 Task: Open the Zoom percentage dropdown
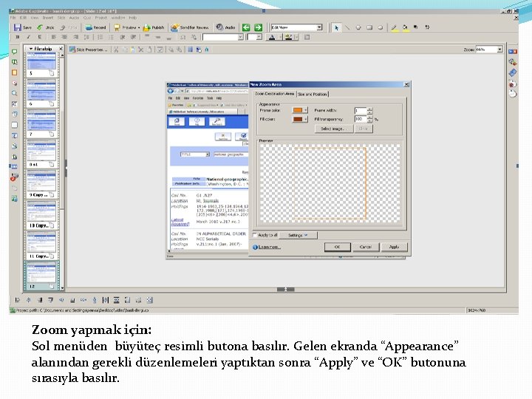pos(499,50)
